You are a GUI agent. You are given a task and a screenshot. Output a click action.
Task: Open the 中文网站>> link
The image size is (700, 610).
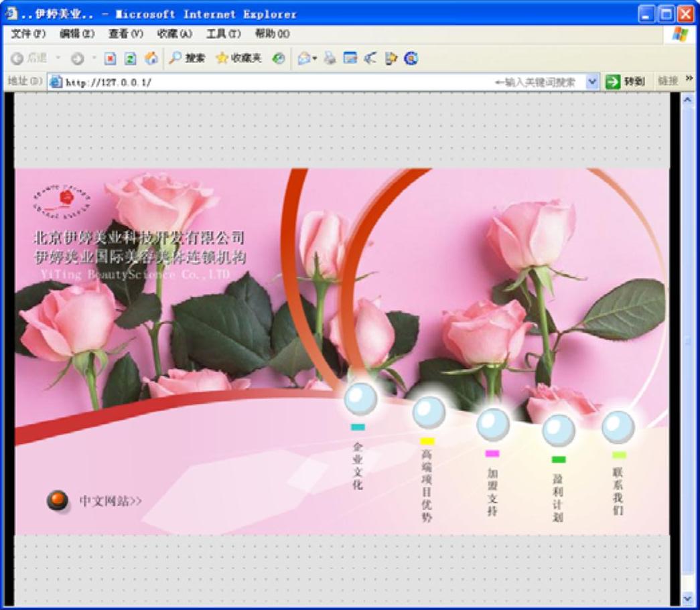click(x=111, y=501)
